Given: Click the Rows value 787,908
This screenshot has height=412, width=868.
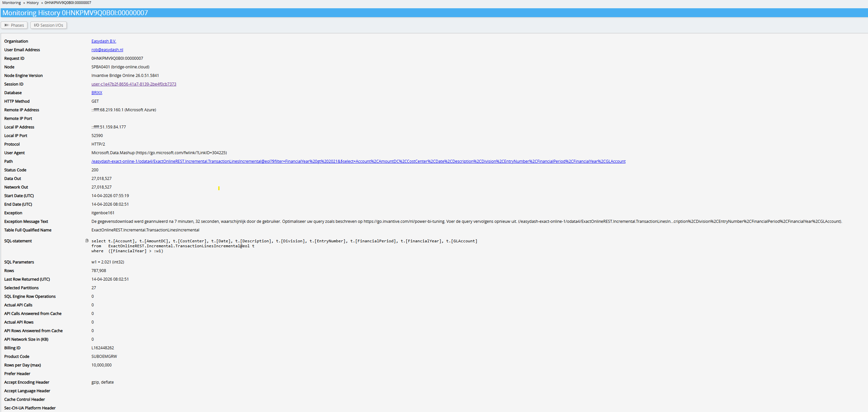Looking at the screenshot, I should tap(99, 271).
